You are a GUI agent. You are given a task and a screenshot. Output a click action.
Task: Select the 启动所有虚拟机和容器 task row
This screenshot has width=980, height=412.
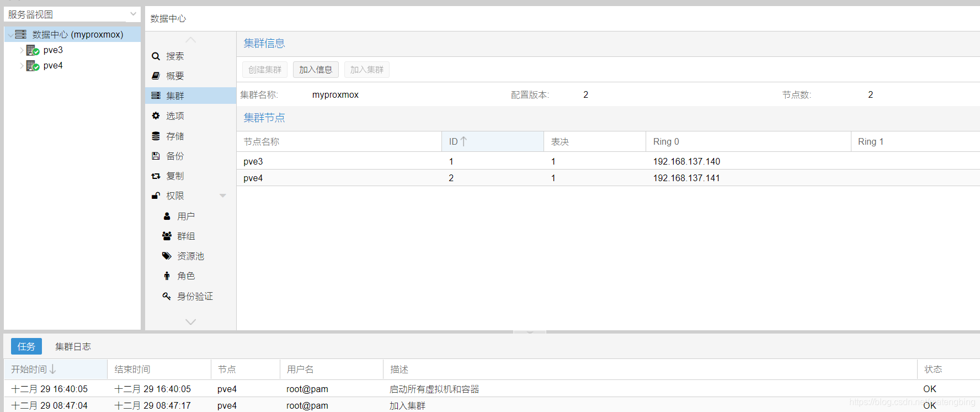pos(492,389)
